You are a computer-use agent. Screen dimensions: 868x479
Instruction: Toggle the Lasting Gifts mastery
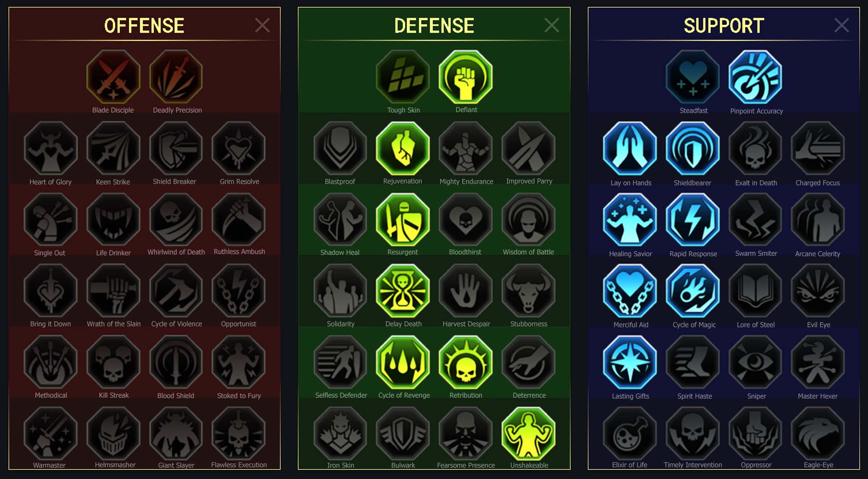coord(630,362)
